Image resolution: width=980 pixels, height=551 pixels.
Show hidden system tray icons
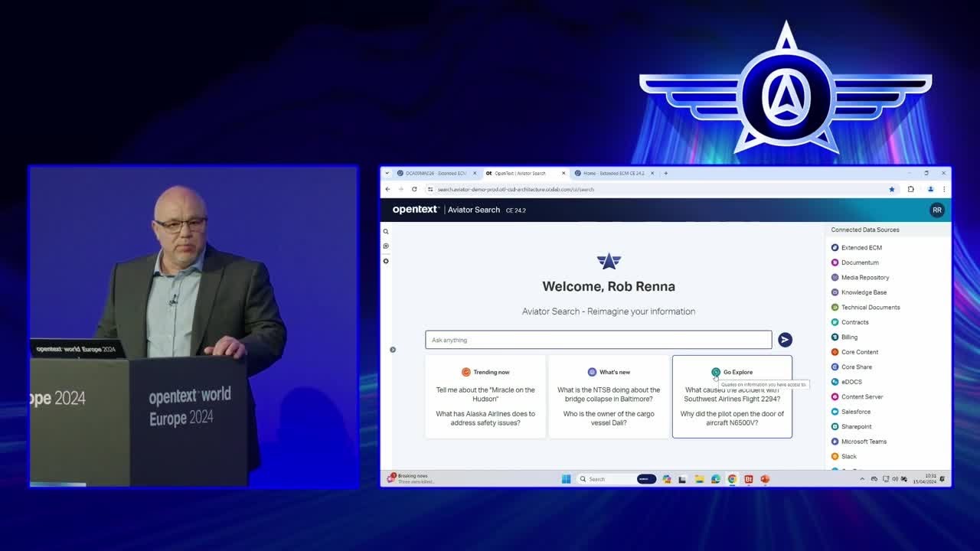pos(862,479)
